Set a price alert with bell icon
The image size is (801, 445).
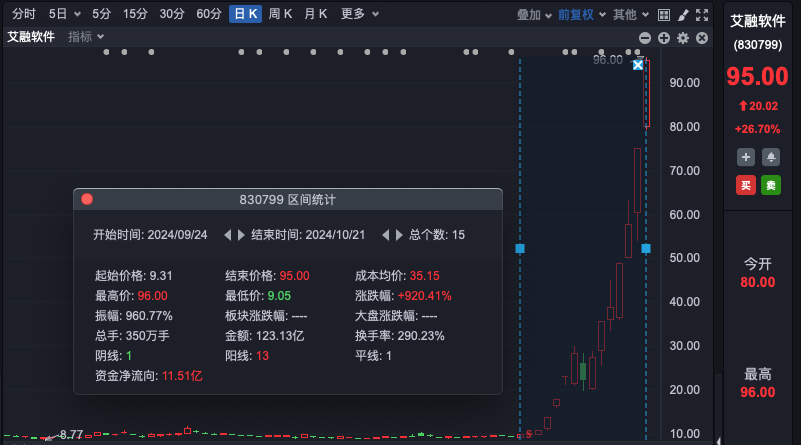tap(771, 157)
